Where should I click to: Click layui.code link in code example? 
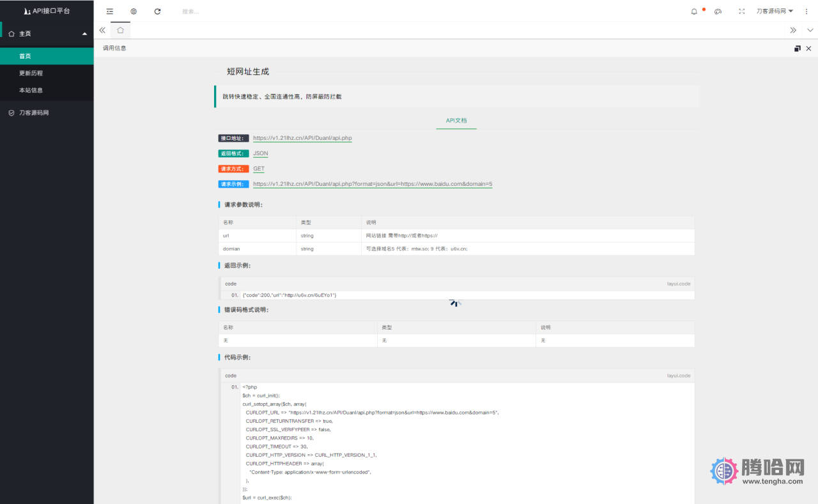[679, 376]
